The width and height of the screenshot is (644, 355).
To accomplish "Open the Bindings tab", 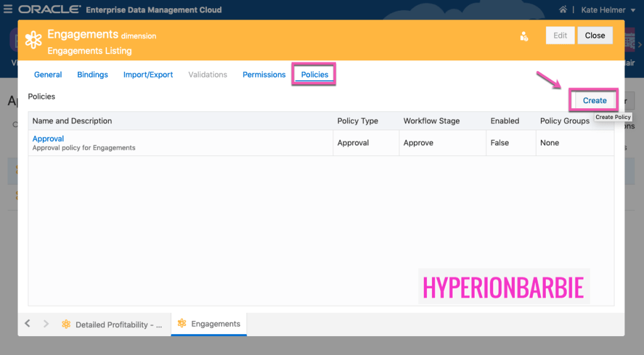I will 92,74.
